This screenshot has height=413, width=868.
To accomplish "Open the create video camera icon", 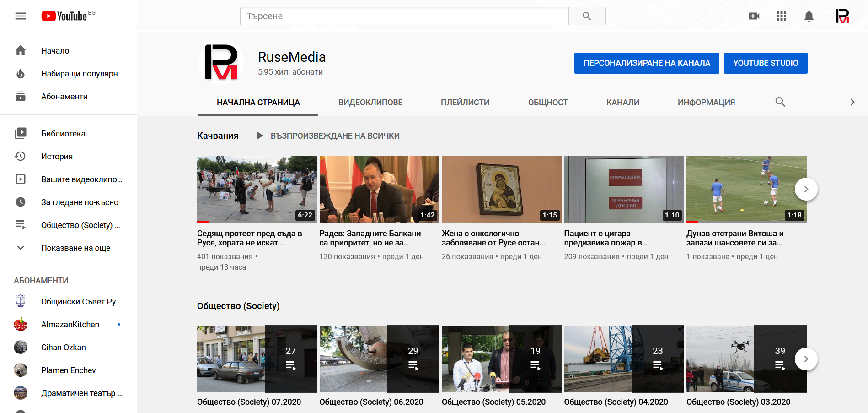I will click(x=754, y=16).
